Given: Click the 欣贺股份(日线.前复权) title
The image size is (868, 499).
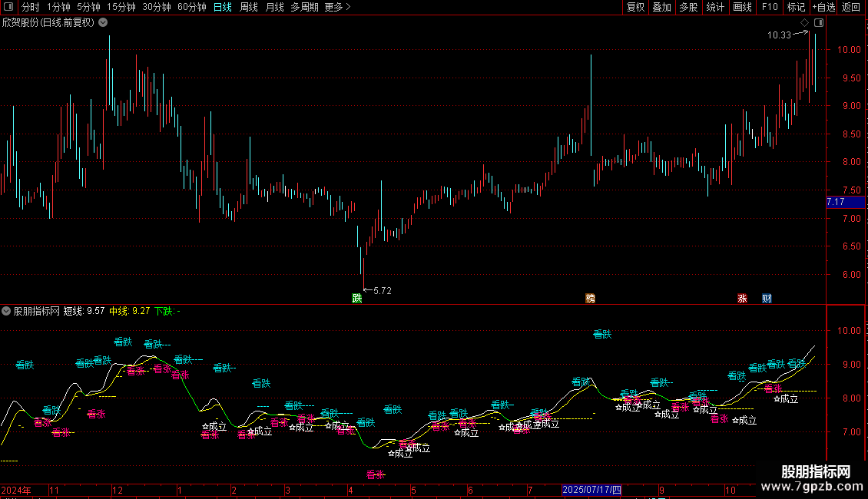Looking at the screenshot, I should click(x=48, y=23).
